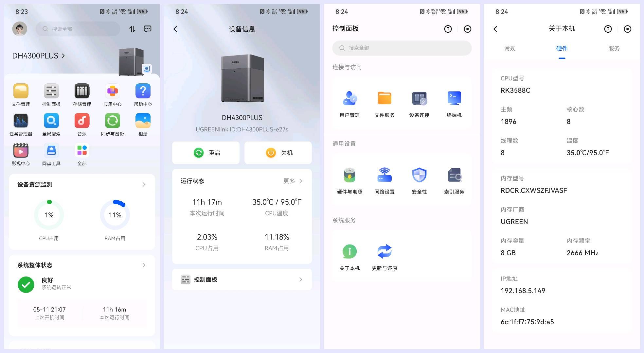644x353 pixels.
Task: Open the Terminal (终端机) icon
Action: tap(454, 98)
